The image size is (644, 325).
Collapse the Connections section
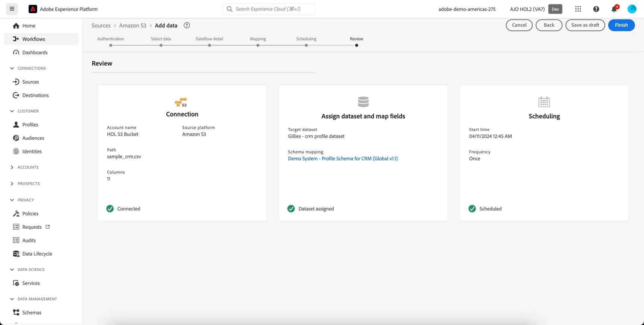point(12,68)
